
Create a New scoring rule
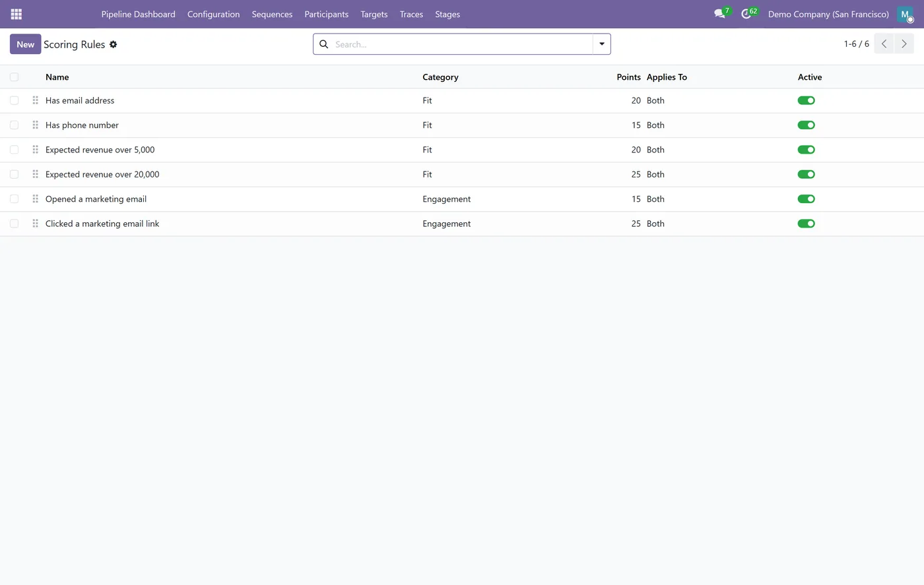pyautogui.click(x=26, y=44)
